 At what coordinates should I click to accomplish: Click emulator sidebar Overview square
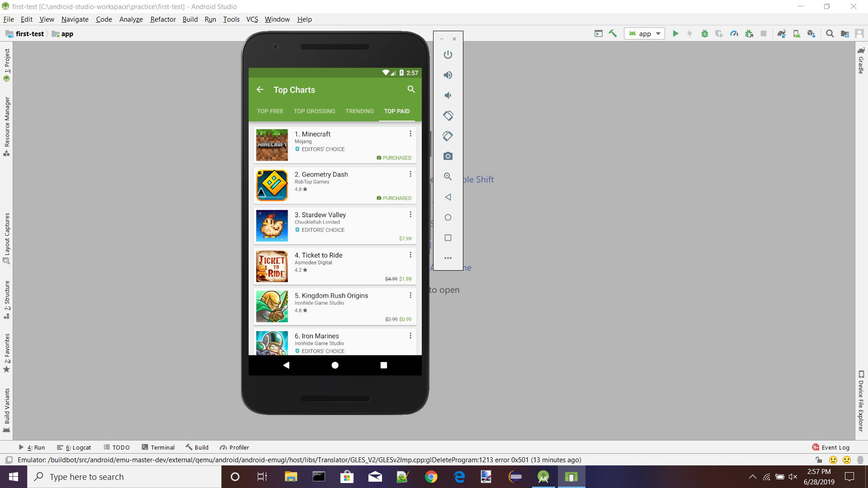point(448,238)
